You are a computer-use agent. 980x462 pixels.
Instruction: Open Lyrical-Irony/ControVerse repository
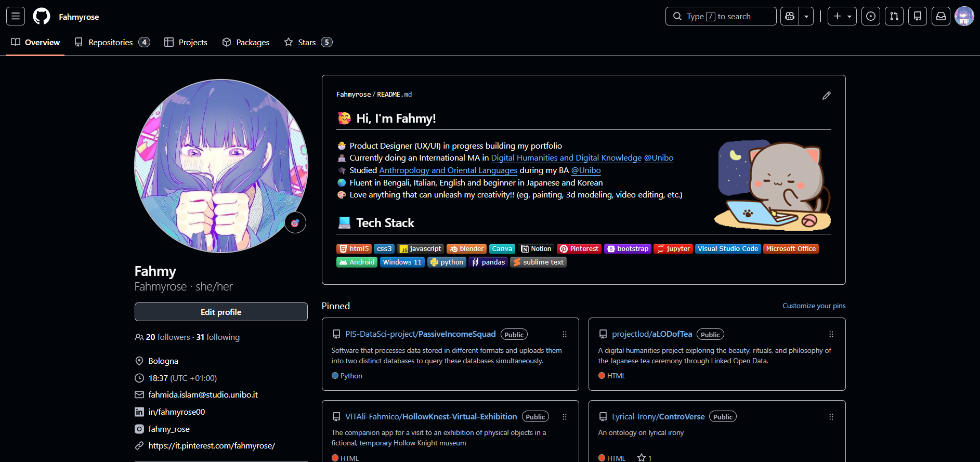tap(658, 416)
